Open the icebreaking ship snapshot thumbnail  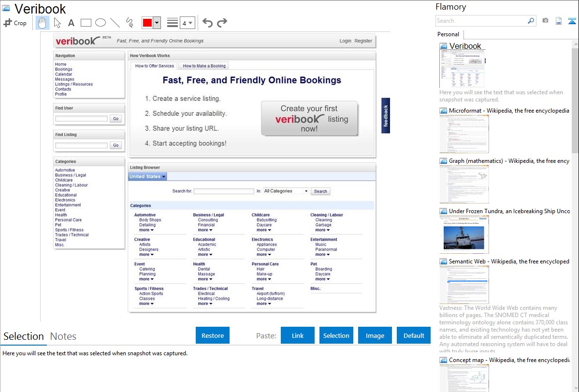pyautogui.click(x=464, y=234)
